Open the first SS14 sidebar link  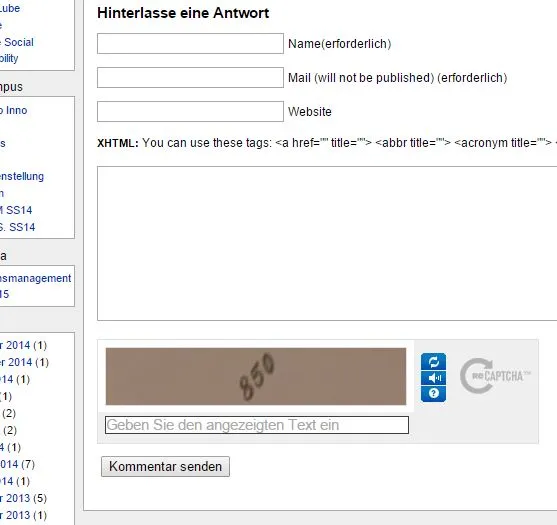16,210
